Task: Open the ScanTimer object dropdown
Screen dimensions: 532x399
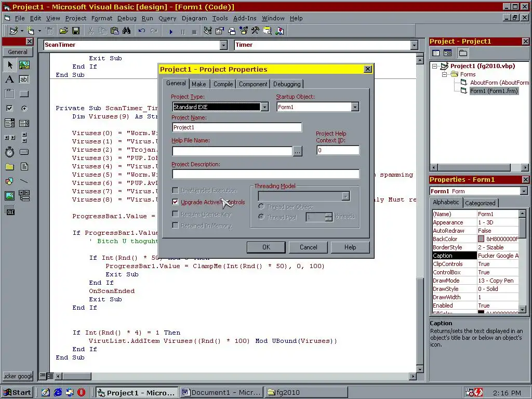Action: (x=223, y=45)
